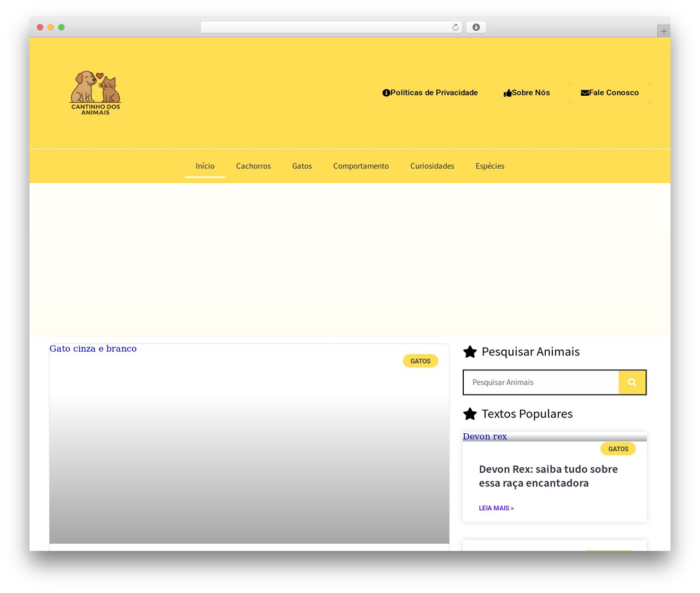700x593 pixels.
Task: Click the browser address bar
Action: [x=331, y=27]
